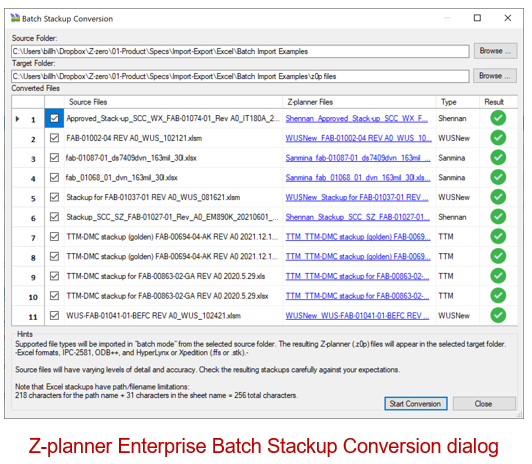Select the Sanmina type cell in row 3
This screenshot has height=464, width=532.
click(458, 158)
